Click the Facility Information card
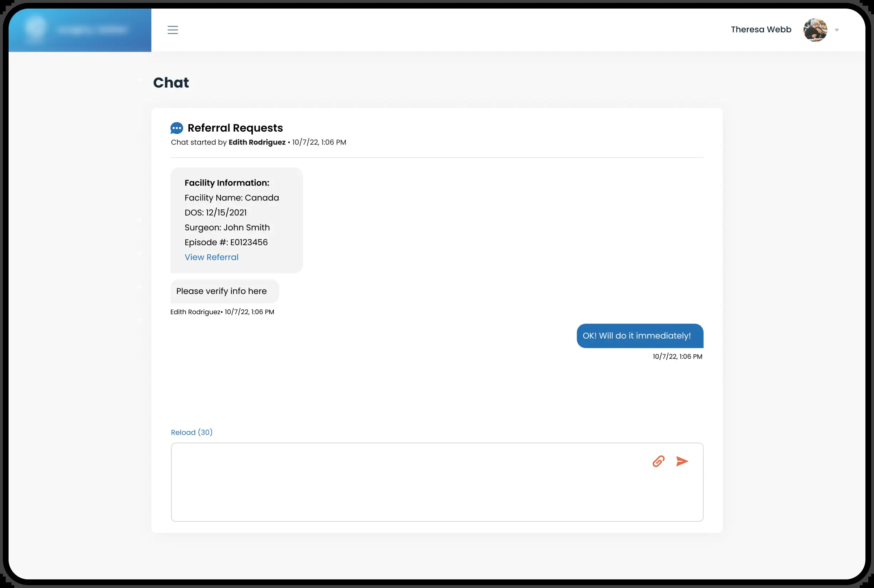This screenshot has height=588, width=874. 236,220
